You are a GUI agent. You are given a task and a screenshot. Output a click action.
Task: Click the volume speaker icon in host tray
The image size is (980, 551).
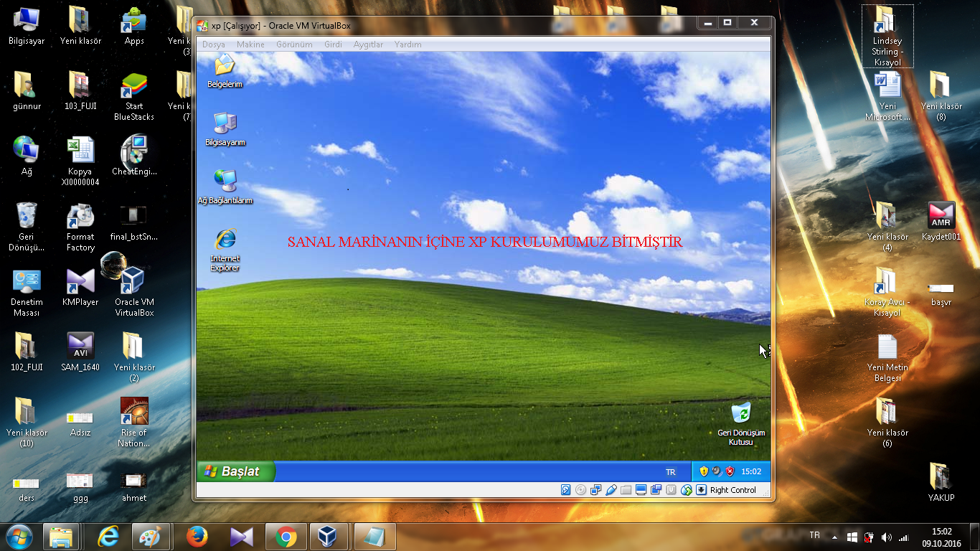[x=887, y=537]
